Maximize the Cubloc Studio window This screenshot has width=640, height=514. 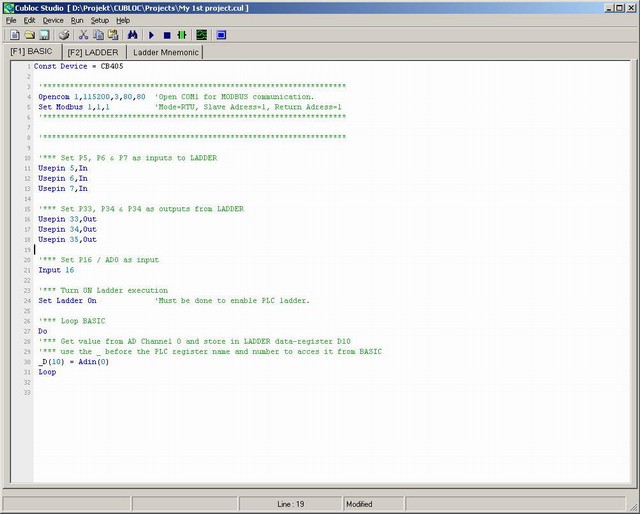click(619, 8)
